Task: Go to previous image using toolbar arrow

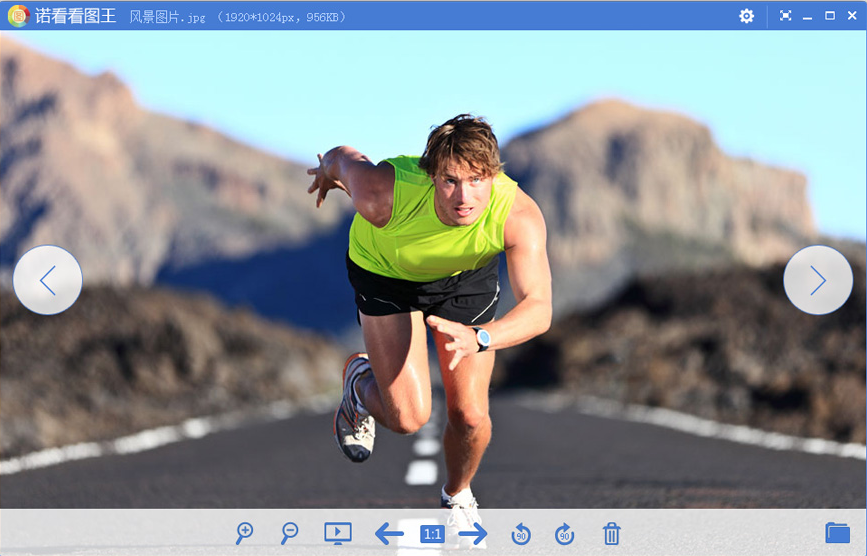Action: click(389, 534)
